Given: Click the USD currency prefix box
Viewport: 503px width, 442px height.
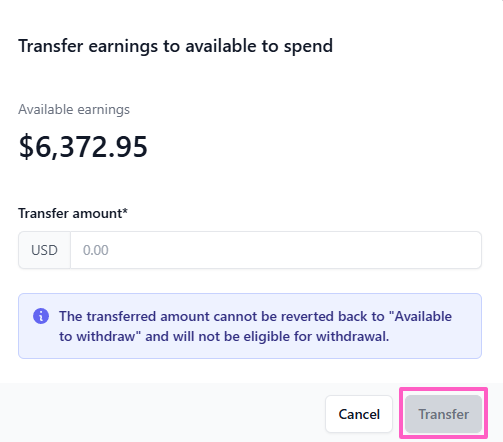Looking at the screenshot, I should (44, 250).
